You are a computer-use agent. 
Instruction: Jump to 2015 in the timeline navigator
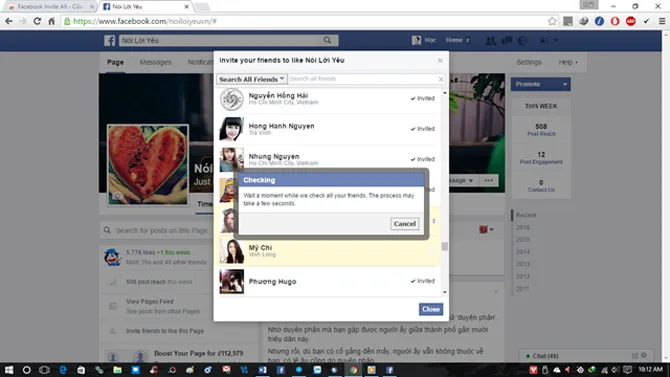pyautogui.click(x=523, y=239)
